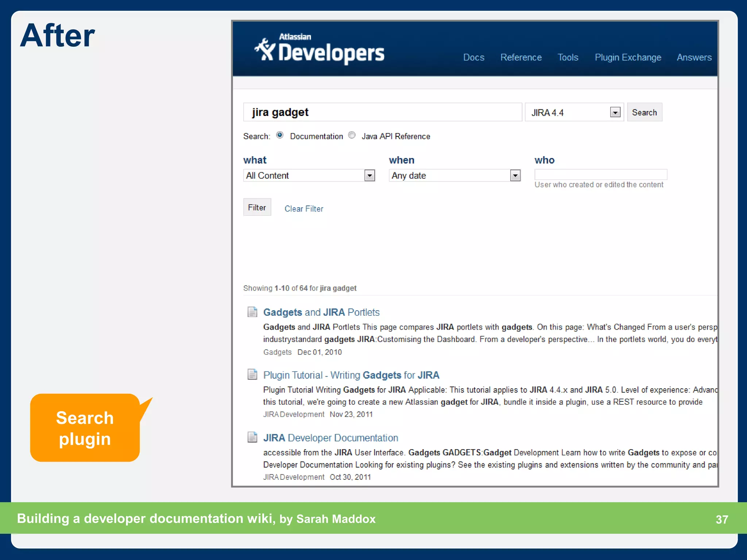Viewport: 747px width, 560px height.
Task: Click page icon beside Plugin Tutorial result
Action: (x=252, y=374)
